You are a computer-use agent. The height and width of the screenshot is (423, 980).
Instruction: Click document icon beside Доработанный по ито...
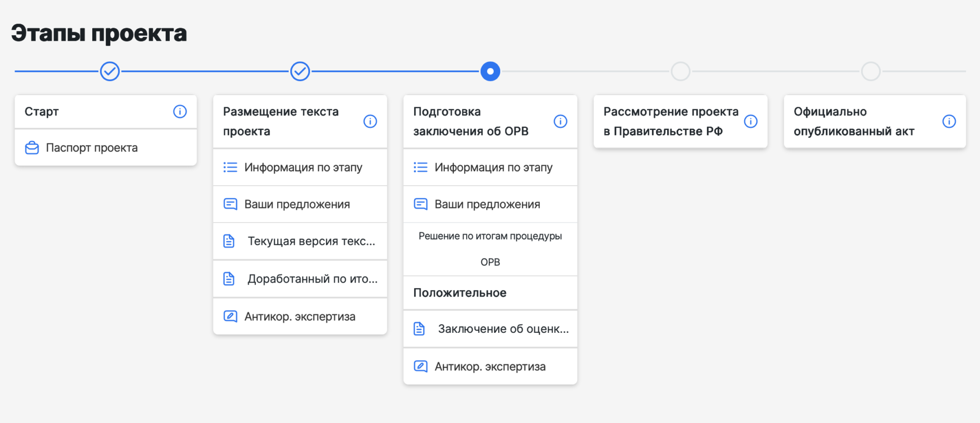click(229, 278)
